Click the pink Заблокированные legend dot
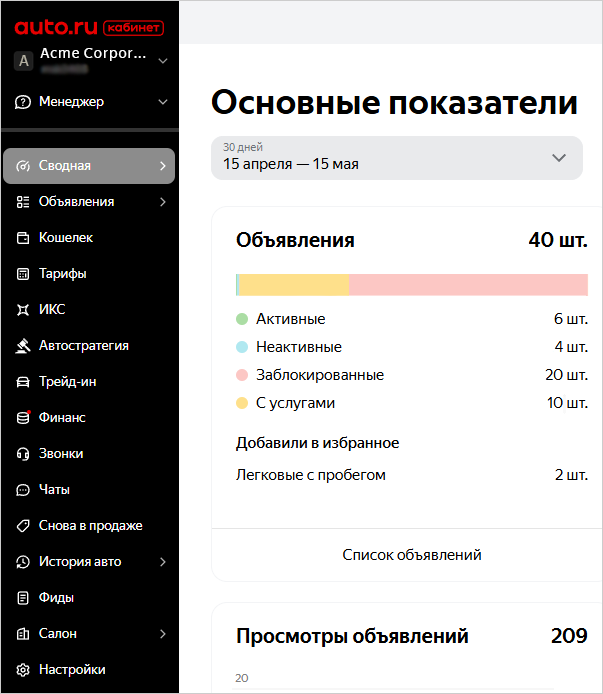This screenshot has width=603, height=694. click(x=242, y=375)
